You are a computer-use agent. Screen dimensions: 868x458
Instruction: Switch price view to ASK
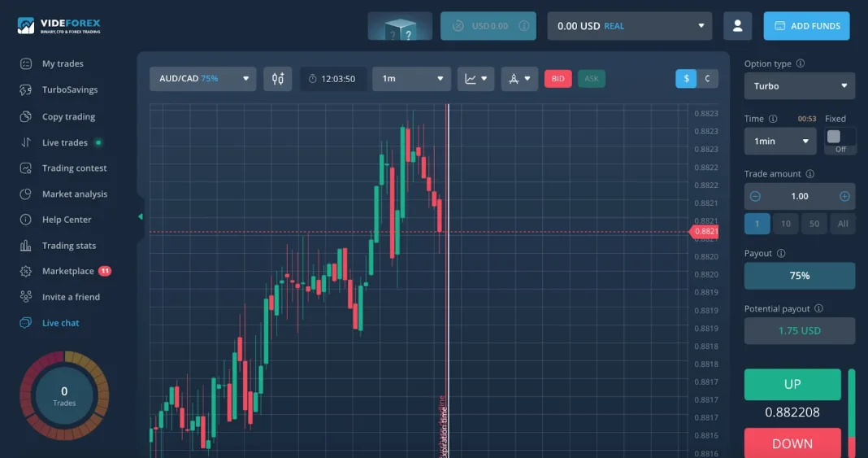[591, 79]
